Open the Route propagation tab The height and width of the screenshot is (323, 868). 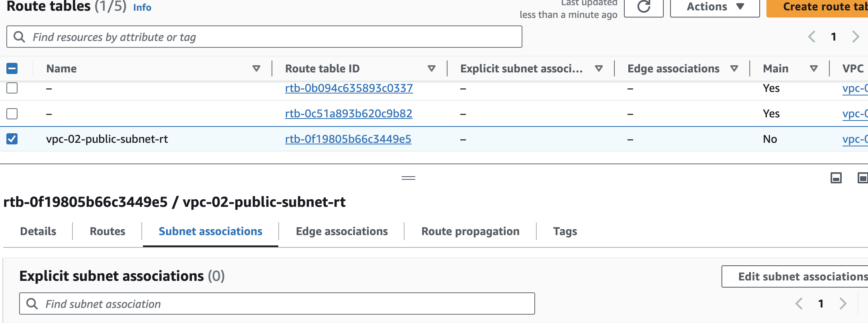click(x=470, y=232)
